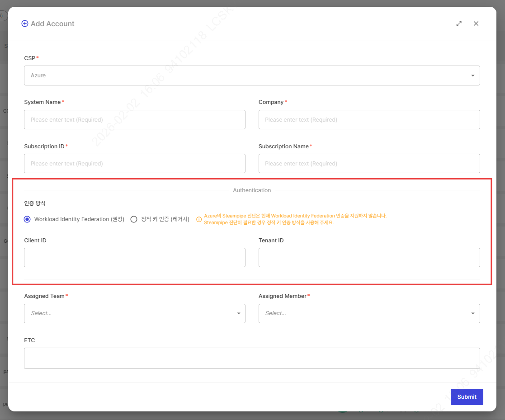Screen dimensions: 505x420
Task: Click the Add Account title text
Action: pyautogui.click(x=52, y=24)
